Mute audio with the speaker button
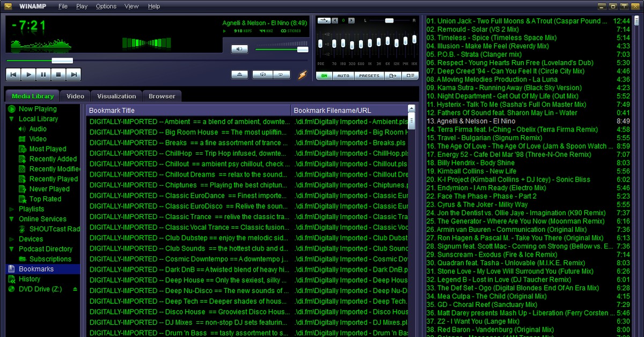This screenshot has width=644, height=337. (239, 49)
